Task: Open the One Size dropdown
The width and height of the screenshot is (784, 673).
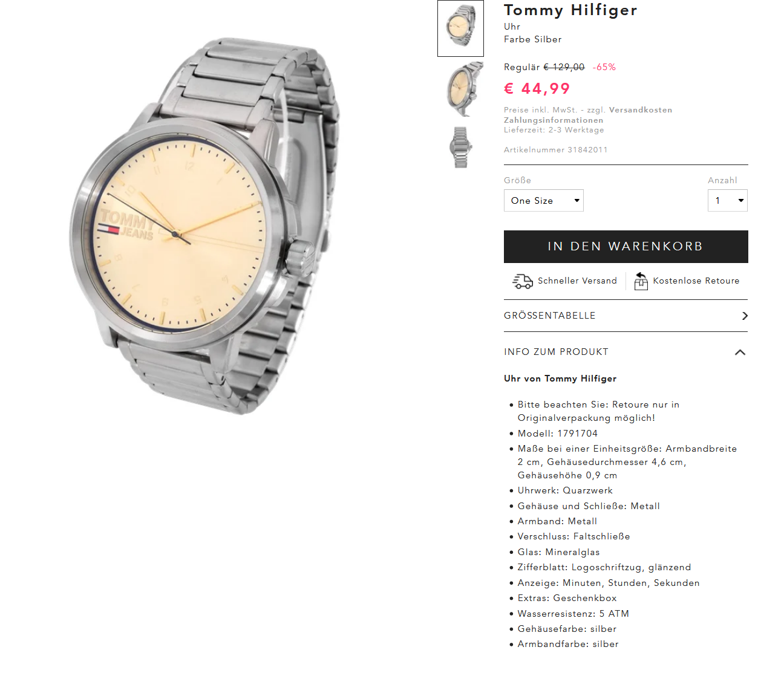Action: [544, 201]
